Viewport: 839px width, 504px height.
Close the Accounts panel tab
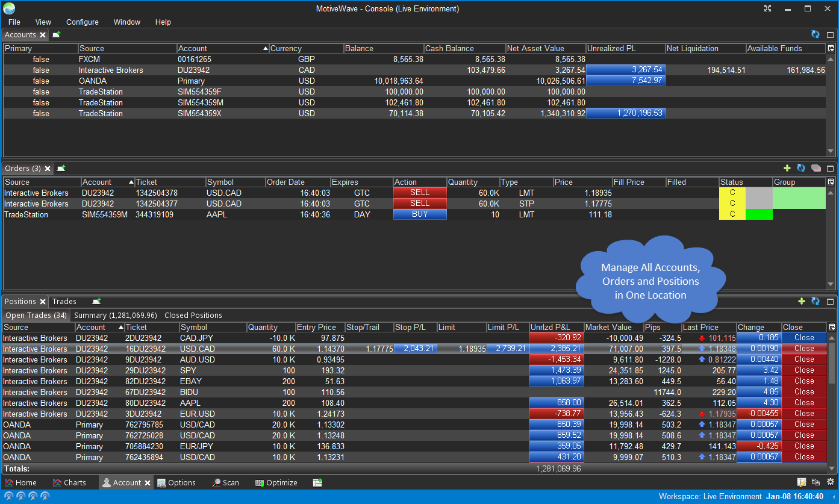43,35
